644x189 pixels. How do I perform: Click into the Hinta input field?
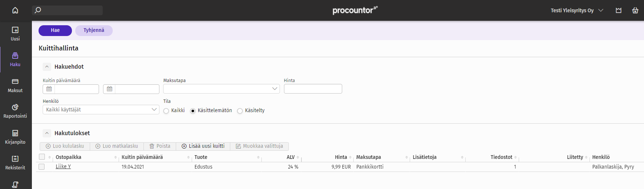[x=313, y=89]
